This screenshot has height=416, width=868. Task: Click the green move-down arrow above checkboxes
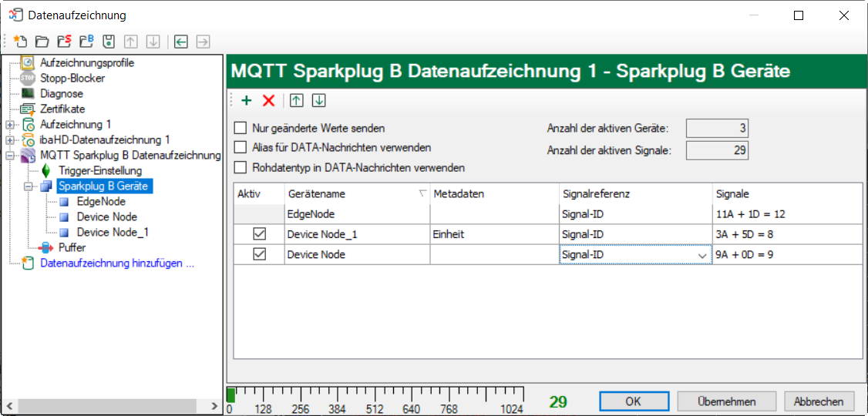[x=319, y=101]
